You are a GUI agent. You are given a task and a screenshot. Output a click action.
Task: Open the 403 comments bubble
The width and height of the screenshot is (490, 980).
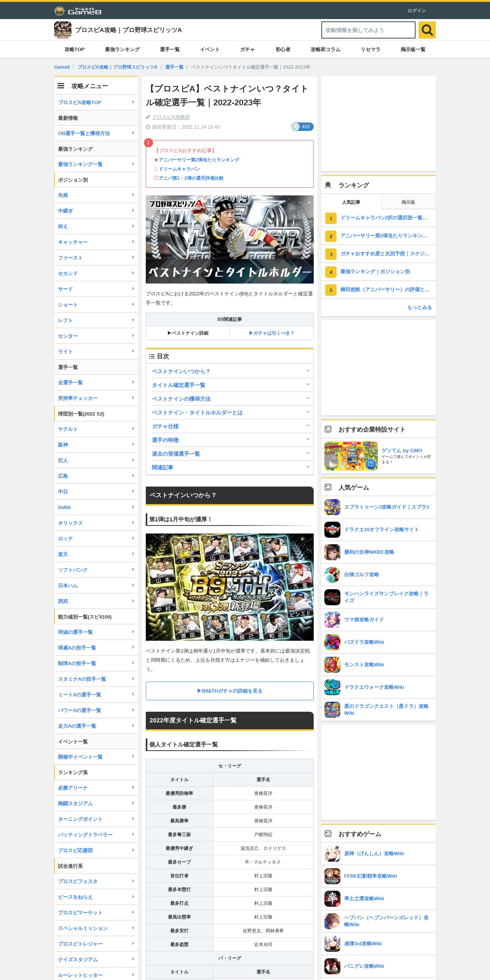302,127
